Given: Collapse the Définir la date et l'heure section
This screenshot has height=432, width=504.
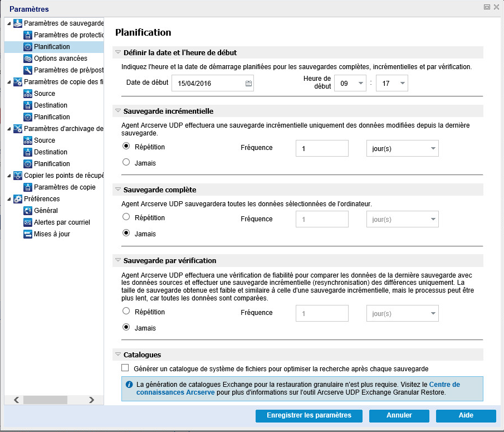Looking at the screenshot, I should [118, 52].
